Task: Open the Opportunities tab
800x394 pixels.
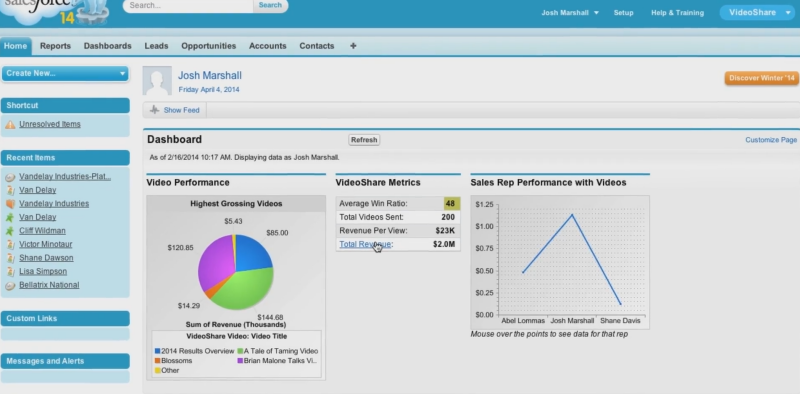Action: click(x=209, y=46)
